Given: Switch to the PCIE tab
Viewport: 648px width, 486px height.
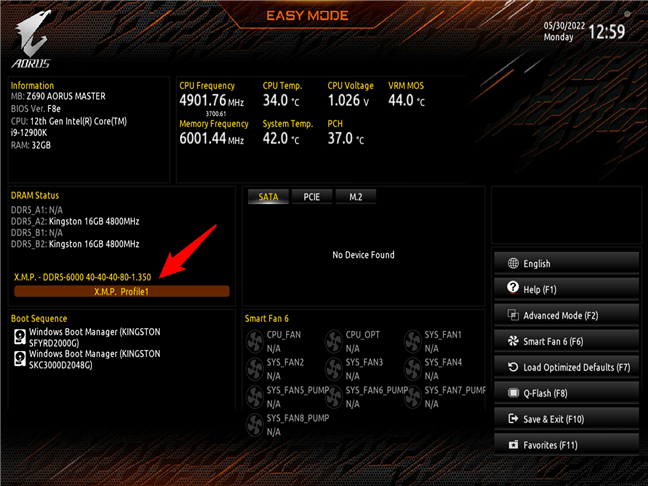Looking at the screenshot, I should [312, 197].
